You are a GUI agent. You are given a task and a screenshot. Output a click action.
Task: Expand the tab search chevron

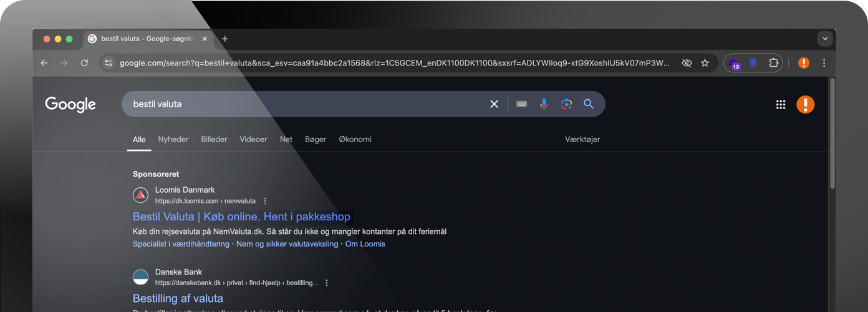pos(825,39)
